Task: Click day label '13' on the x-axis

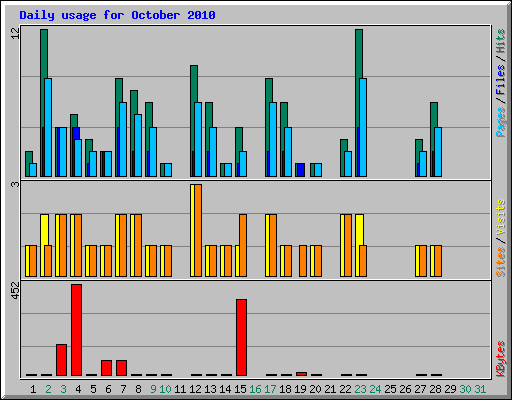Action: point(210,389)
